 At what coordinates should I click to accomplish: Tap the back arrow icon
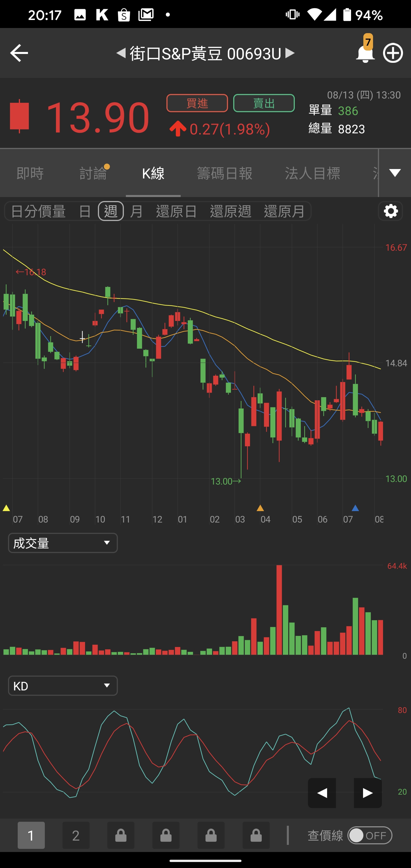coord(19,53)
